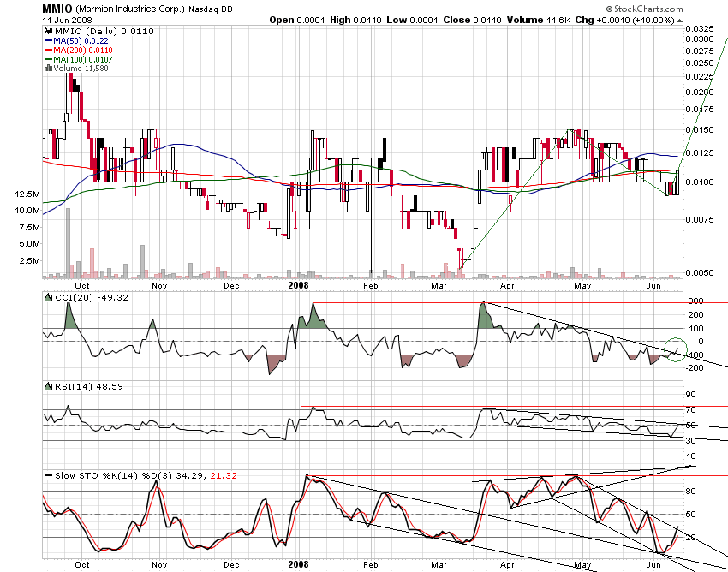
Task: Click the 10 level on the RSI axis
Action: coord(691,456)
